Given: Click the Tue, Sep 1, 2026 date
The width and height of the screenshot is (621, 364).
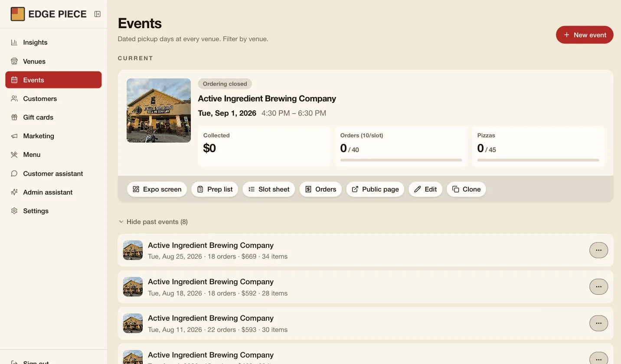Looking at the screenshot, I should 227,113.
